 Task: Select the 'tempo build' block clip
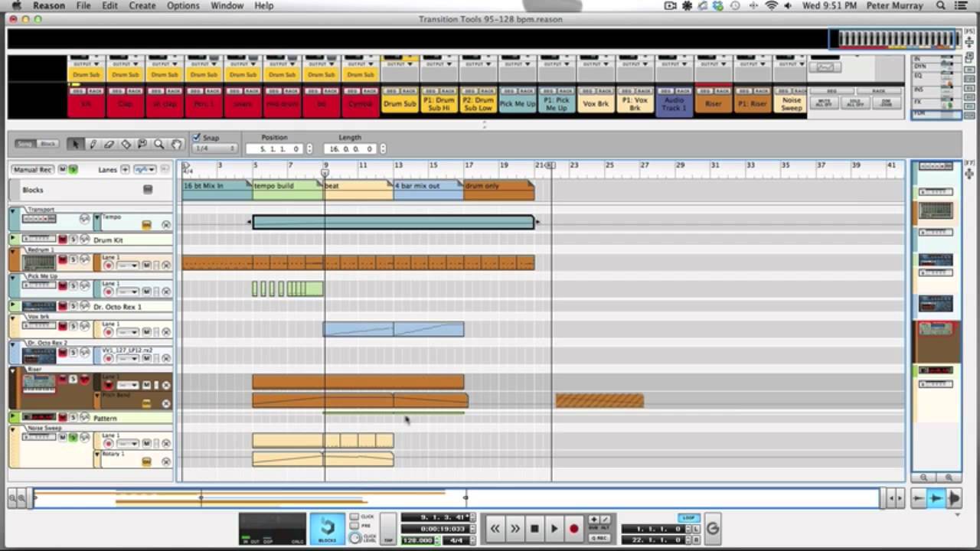tap(288, 190)
